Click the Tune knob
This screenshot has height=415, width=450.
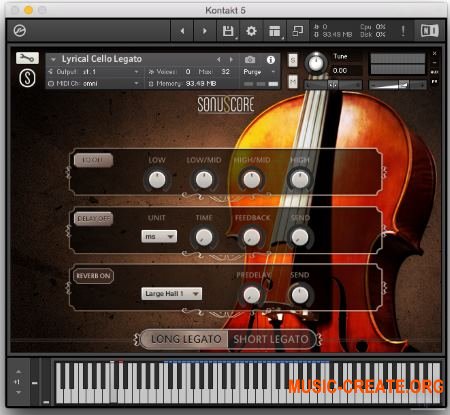(316, 63)
